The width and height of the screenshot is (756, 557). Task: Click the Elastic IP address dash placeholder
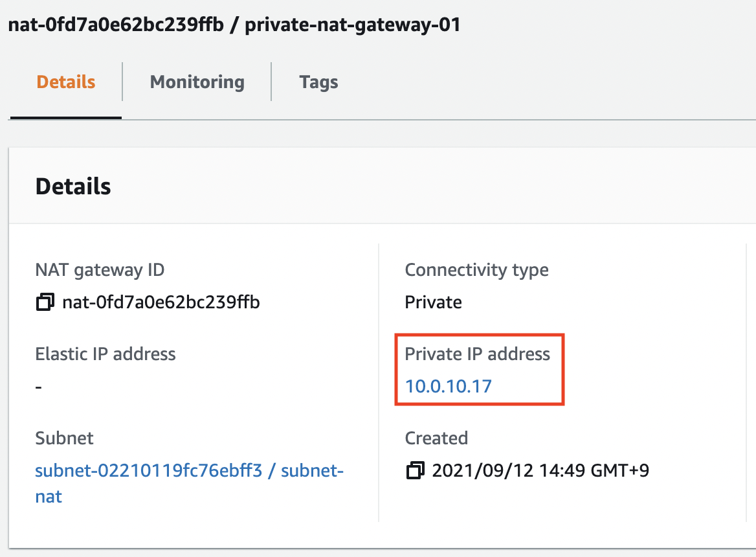[38, 386]
